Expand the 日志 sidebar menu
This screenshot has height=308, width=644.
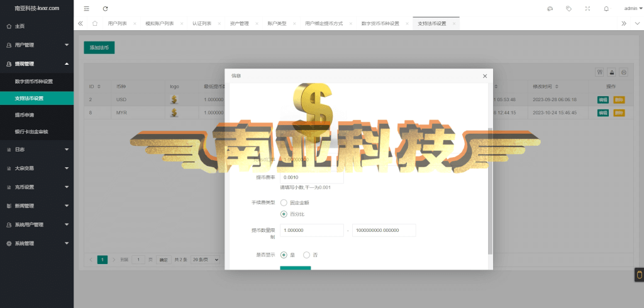(x=37, y=150)
